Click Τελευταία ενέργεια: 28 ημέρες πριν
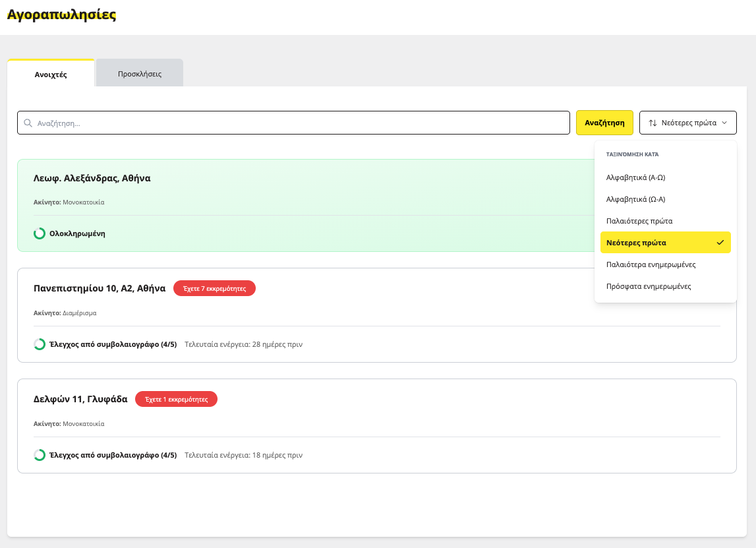Image resolution: width=756 pixels, height=548 pixels. point(243,344)
